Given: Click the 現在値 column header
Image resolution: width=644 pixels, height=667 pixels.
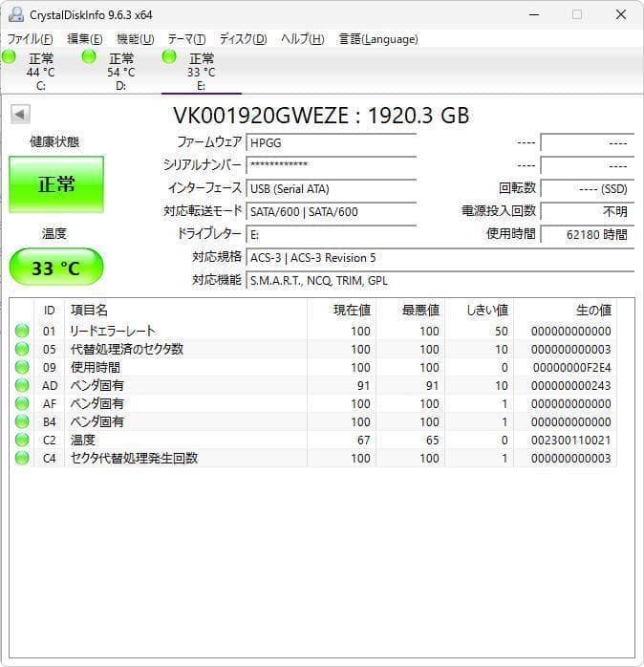Looking at the screenshot, I should 341,311.
